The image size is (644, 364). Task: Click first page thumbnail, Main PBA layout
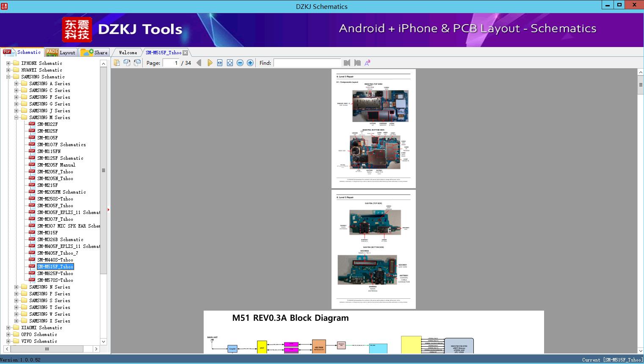click(x=373, y=128)
